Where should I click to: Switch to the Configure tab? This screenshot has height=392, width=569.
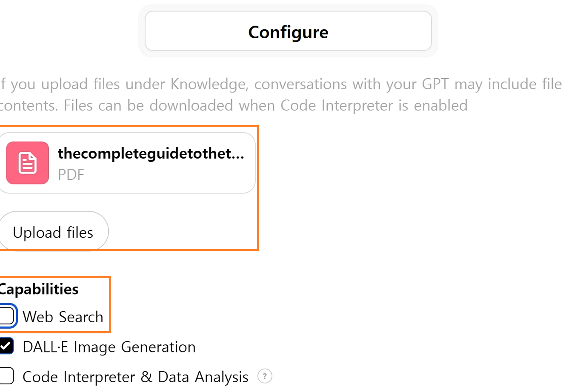coord(288,31)
